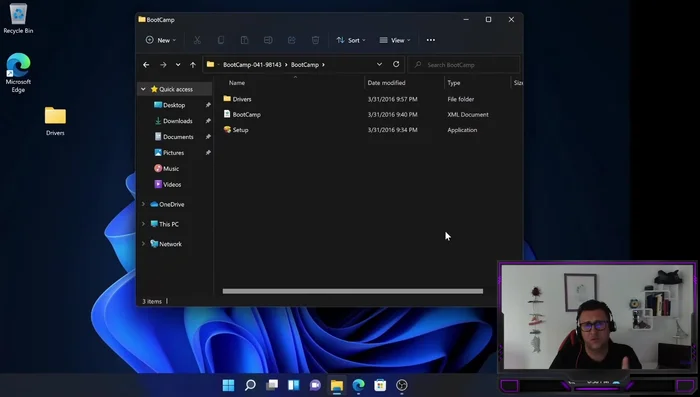Select OneDrive in navigation pane
700x397 pixels.
(171, 205)
